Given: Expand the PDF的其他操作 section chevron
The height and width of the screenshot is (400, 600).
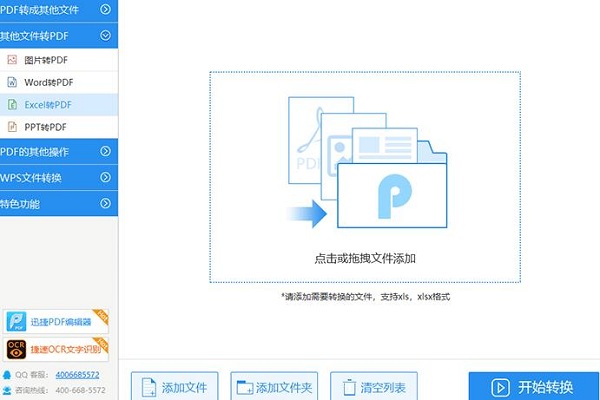Looking at the screenshot, I should (105, 152).
